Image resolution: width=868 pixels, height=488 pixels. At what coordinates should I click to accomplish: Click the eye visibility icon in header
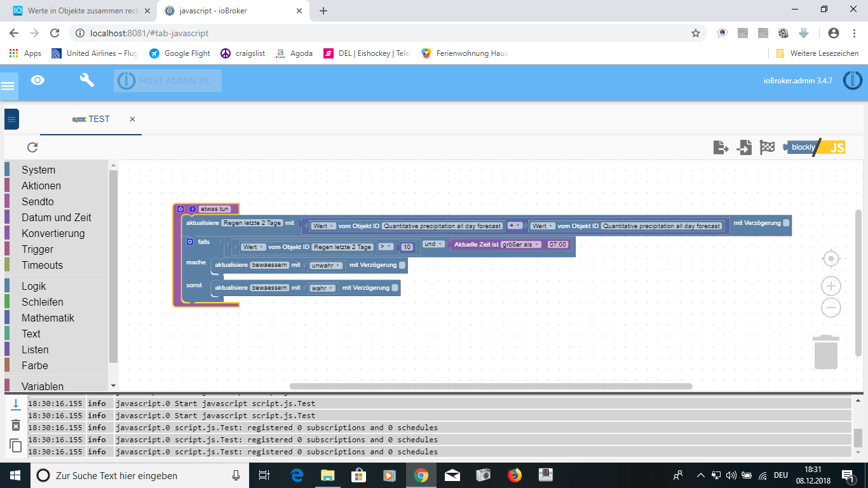[38, 80]
